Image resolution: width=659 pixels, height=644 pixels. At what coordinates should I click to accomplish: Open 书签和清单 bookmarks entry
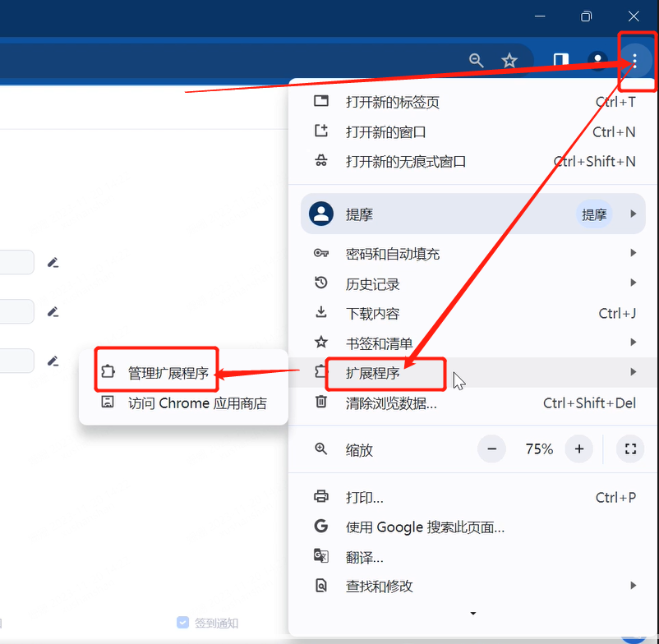click(473, 343)
